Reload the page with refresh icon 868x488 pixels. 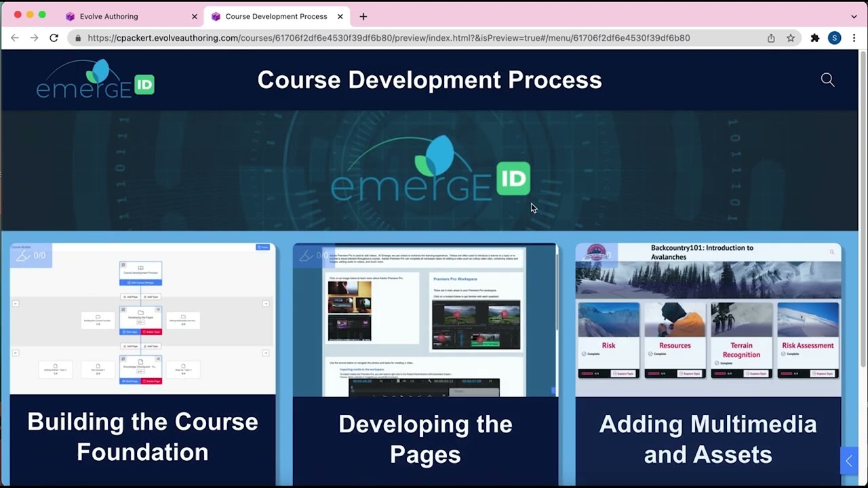coord(54,38)
